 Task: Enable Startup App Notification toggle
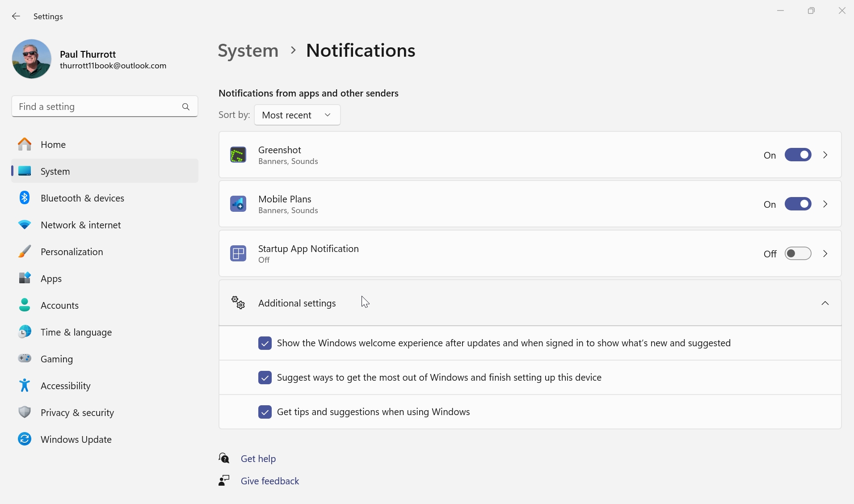798,254
